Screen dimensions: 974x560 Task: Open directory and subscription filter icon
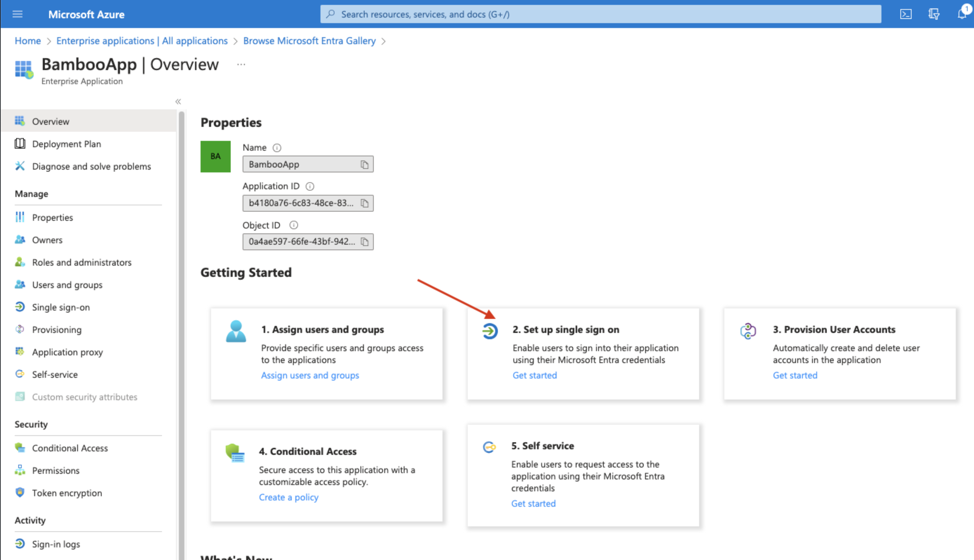tap(934, 14)
